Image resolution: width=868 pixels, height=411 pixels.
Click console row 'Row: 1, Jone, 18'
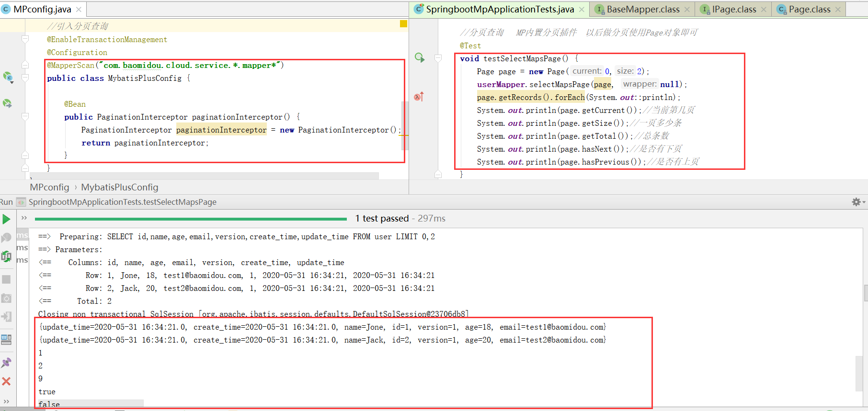coord(237,275)
